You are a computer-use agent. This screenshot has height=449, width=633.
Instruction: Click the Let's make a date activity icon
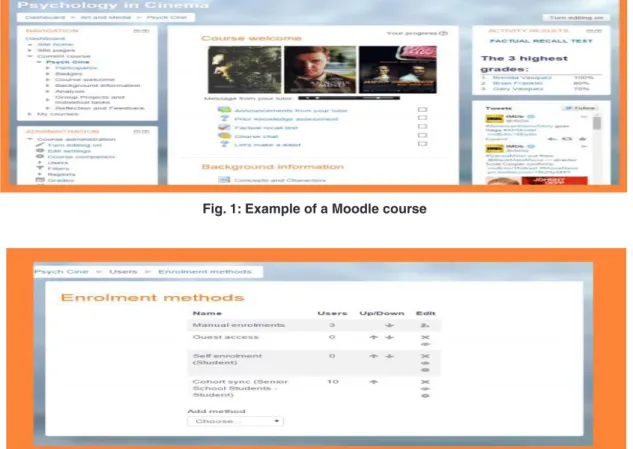(224, 144)
